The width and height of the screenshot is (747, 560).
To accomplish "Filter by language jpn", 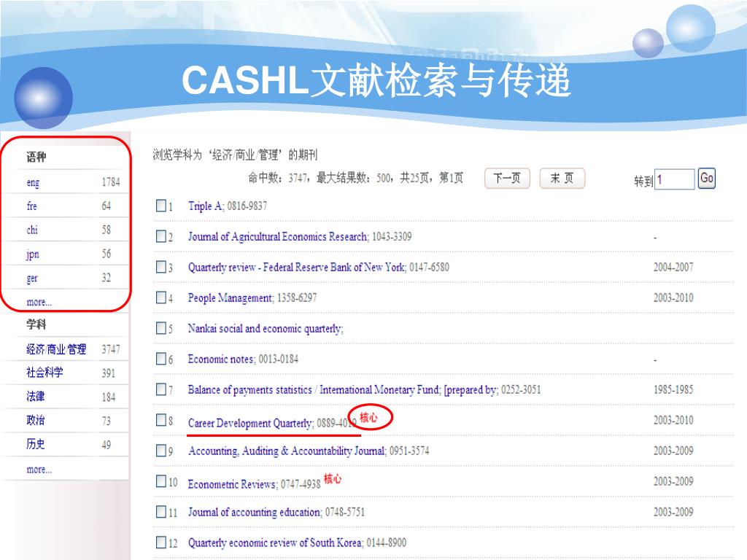I will 32,254.
